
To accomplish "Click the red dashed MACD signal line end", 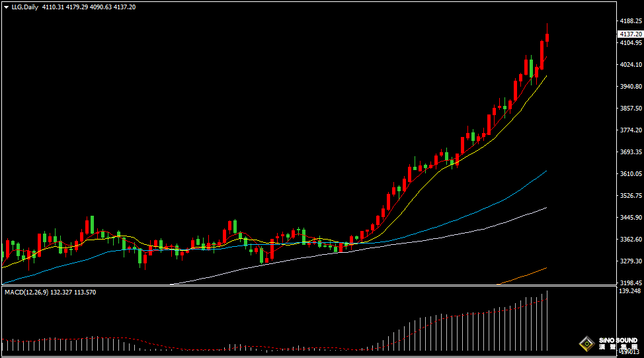I will pos(546,298).
